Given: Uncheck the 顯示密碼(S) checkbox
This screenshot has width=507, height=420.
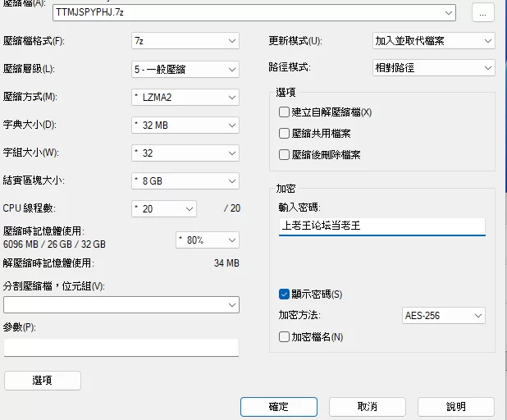Looking at the screenshot, I should click(285, 294).
